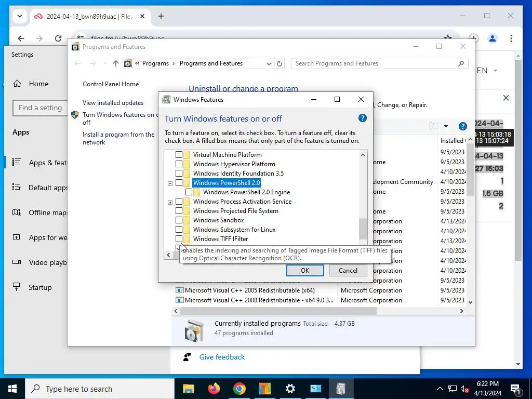Turn on Windows Sandbox checkbox
This screenshot has height=399, width=532.
[179, 220]
